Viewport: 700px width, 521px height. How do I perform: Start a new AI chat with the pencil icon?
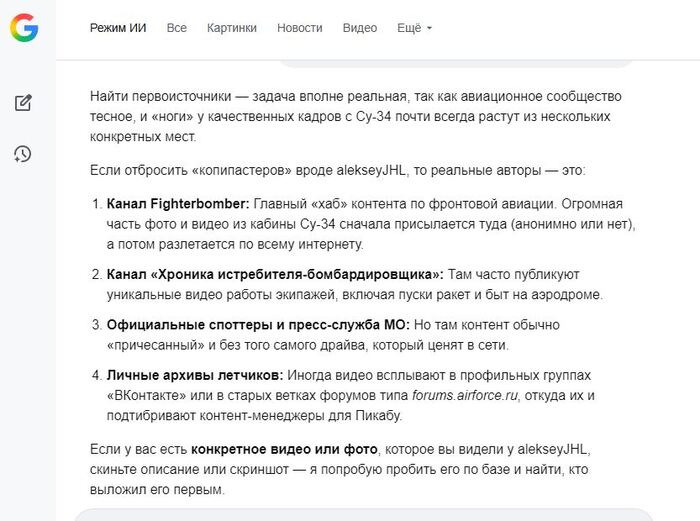pyautogui.click(x=23, y=102)
